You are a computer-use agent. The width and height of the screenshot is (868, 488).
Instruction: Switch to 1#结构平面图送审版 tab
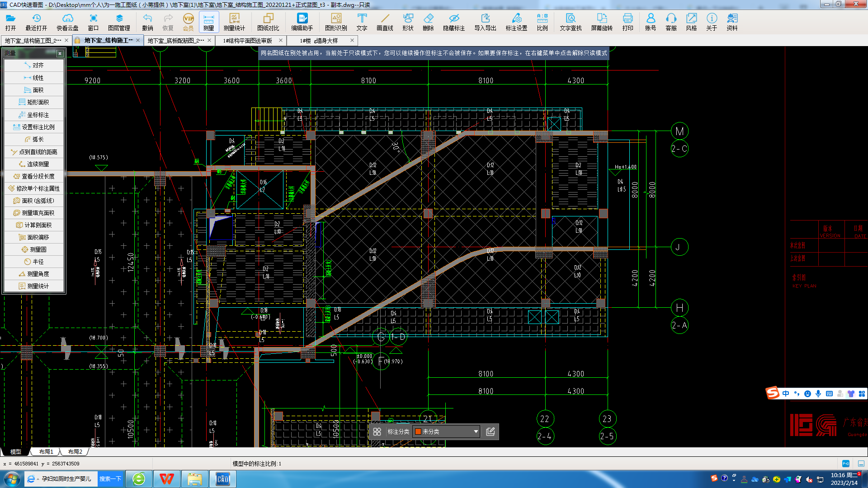click(250, 41)
